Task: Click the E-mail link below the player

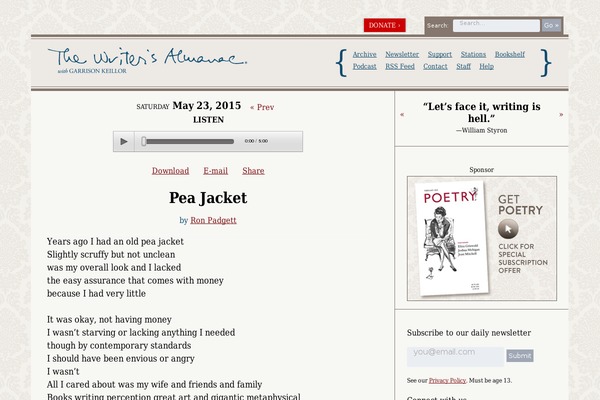Action: click(215, 171)
